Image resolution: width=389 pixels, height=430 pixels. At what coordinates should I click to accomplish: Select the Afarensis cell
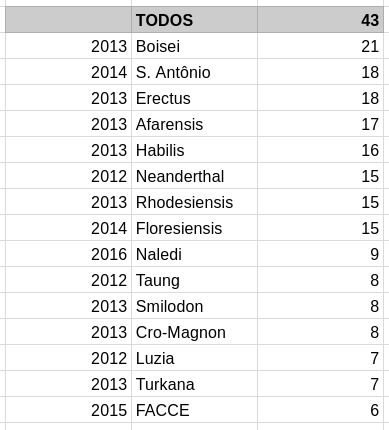click(x=194, y=124)
